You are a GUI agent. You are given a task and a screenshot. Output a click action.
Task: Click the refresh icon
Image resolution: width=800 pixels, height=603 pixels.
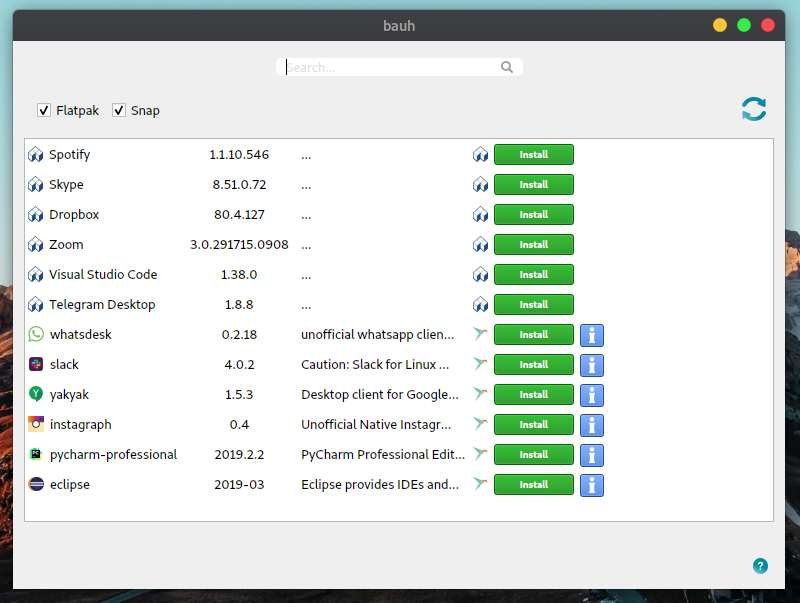[x=754, y=109]
